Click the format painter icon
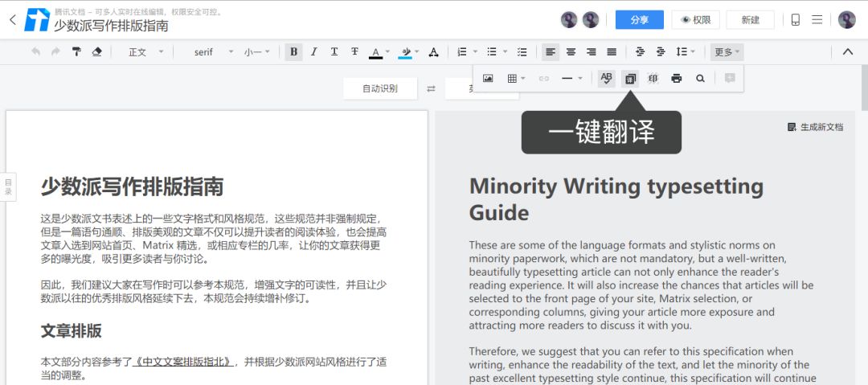868x385 pixels. tap(77, 52)
